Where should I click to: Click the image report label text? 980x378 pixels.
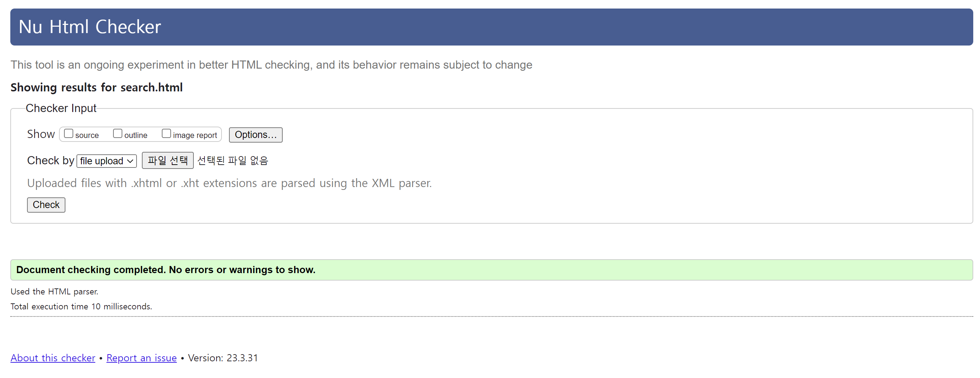point(195,135)
